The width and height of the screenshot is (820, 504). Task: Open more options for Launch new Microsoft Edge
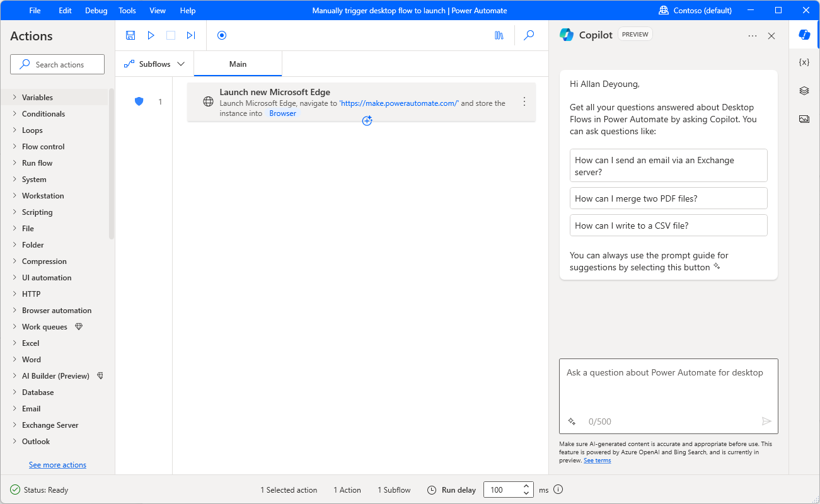point(524,101)
